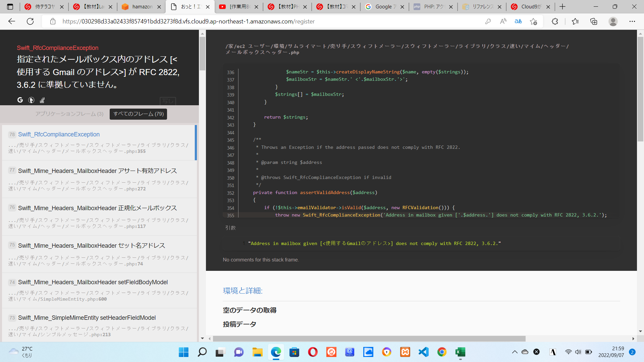Open Microsoft Store from taskbar
Viewport: 644px width, 362px height.
click(294, 352)
